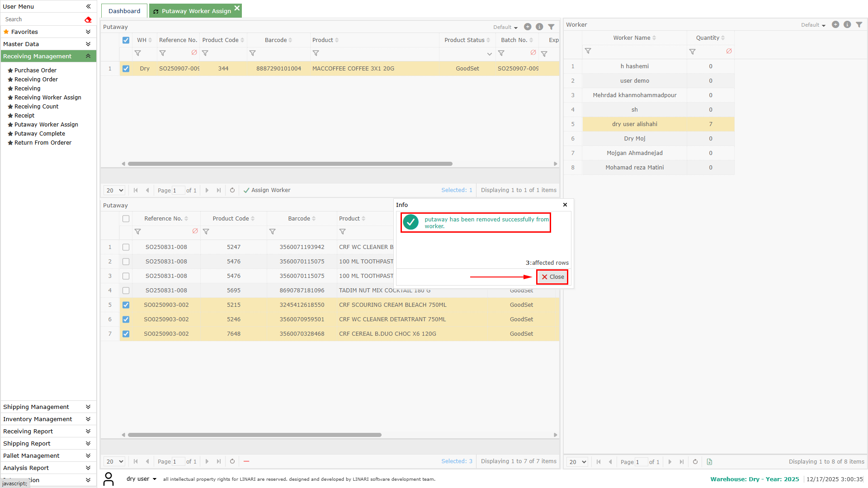Click the info icon in Worker panel header
This screenshot has width=868, height=488.
pos(847,24)
